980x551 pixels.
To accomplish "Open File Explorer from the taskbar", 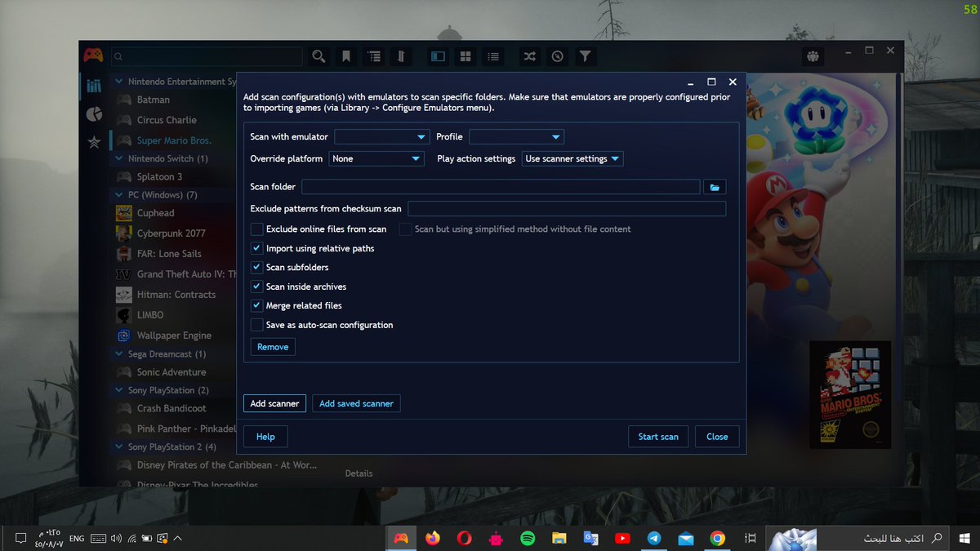I will point(559,538).
